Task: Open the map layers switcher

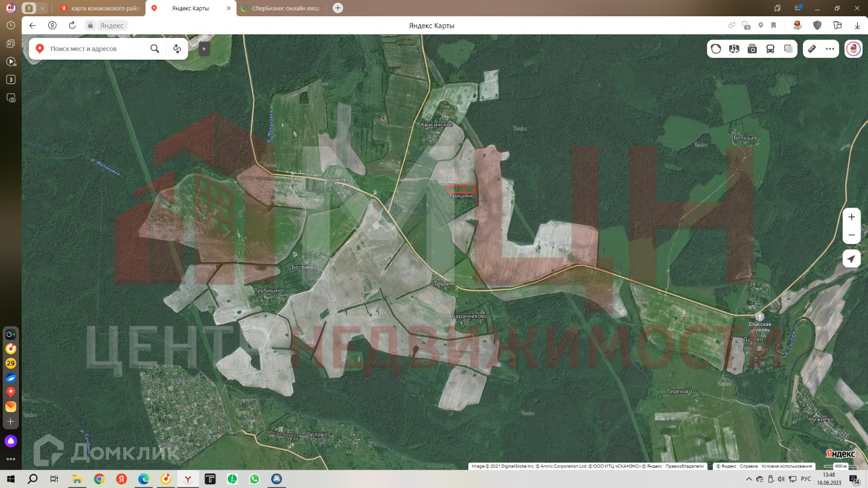Action: [x=788, y=49]
